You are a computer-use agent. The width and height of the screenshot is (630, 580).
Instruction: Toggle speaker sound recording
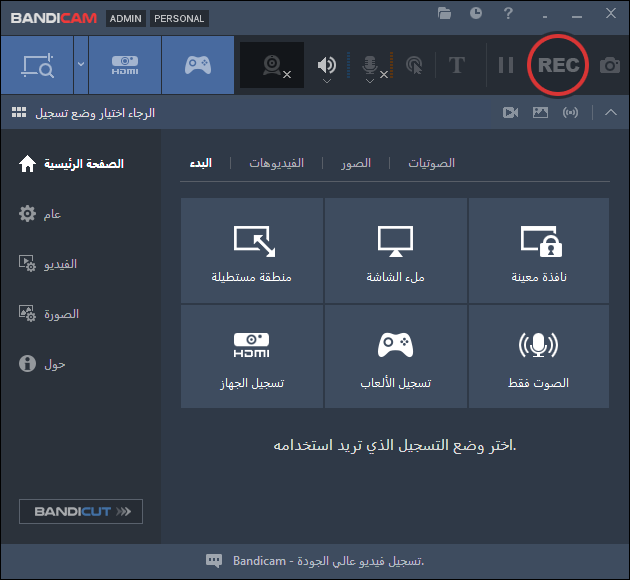(327, 64)
